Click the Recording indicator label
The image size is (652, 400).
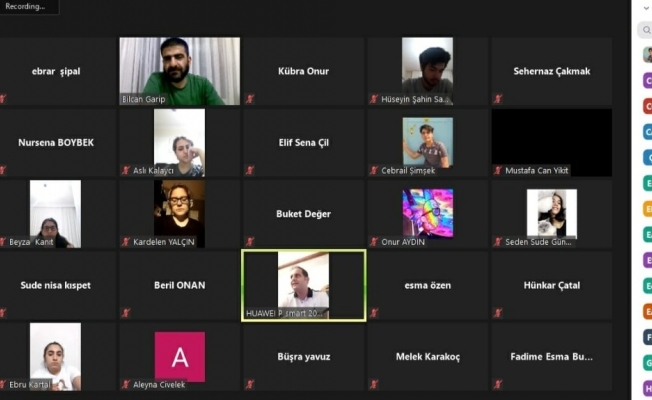27,6
